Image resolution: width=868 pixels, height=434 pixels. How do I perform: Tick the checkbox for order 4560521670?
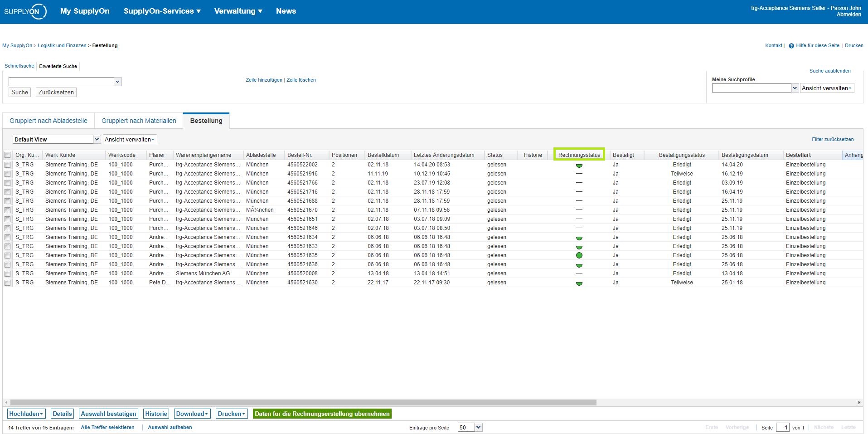(x=7, y=210)
